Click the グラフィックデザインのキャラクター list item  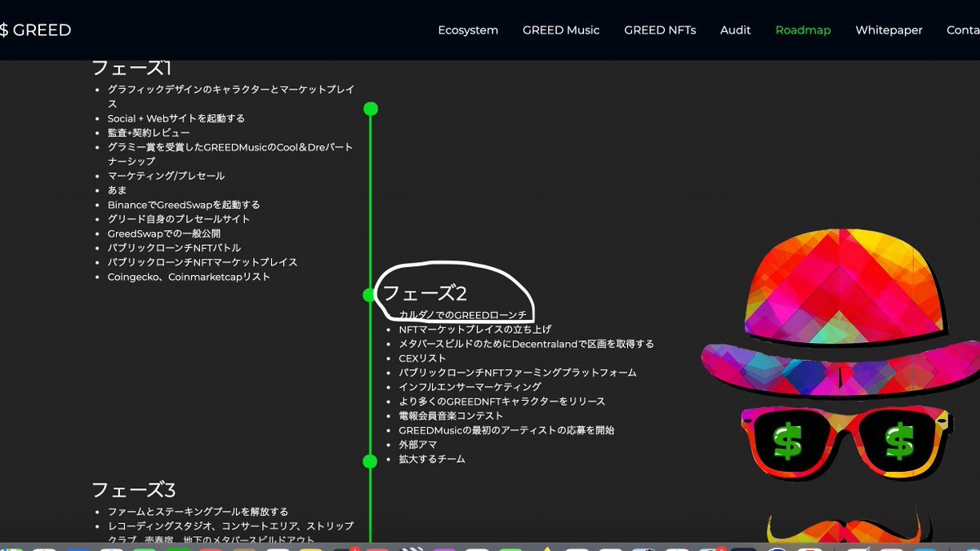231,96
